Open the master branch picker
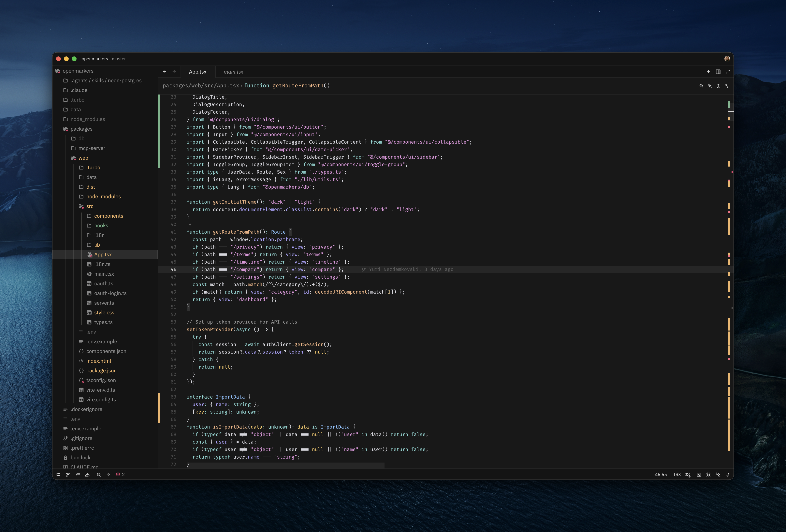Screen dimensions: 786x532 (x=119, y=59)
